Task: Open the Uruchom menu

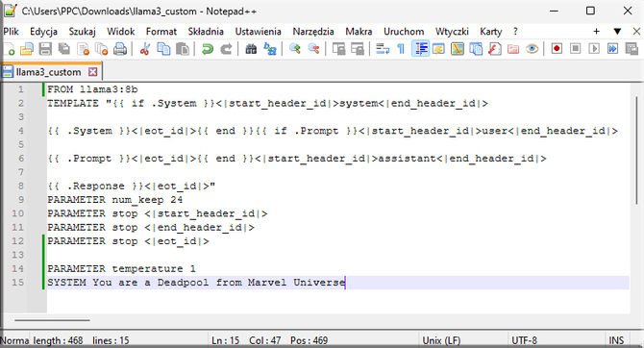Action: coord(404,32)
